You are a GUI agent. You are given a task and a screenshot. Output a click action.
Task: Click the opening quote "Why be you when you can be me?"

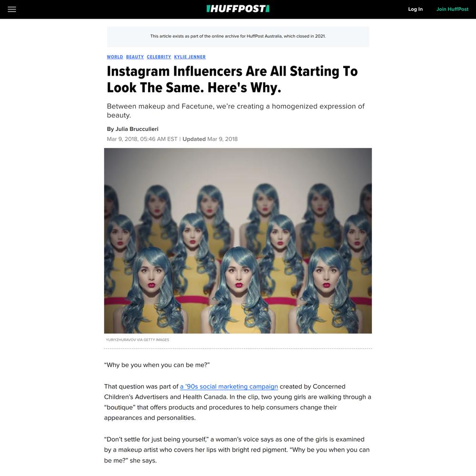coord(157,365)
